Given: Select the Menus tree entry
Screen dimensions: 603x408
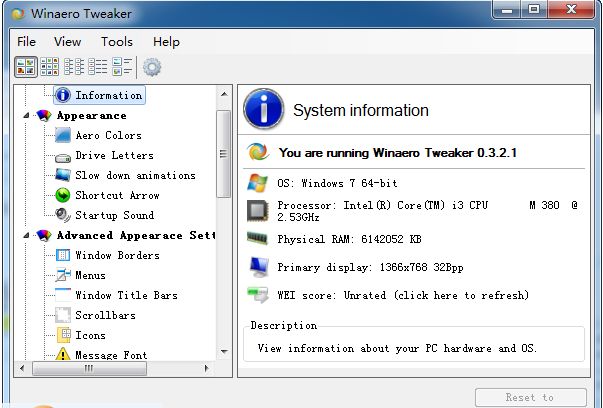Looking at the screenshot, I should tap(90, 275).
